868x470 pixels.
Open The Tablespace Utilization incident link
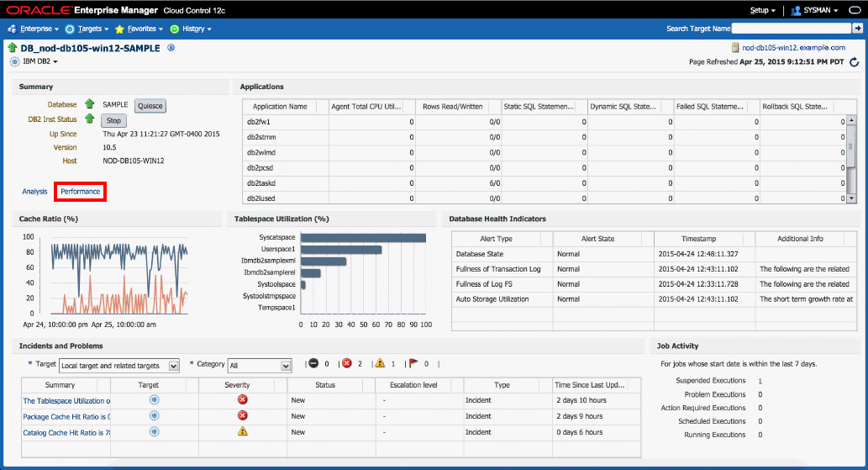click(x=66, y=401)
